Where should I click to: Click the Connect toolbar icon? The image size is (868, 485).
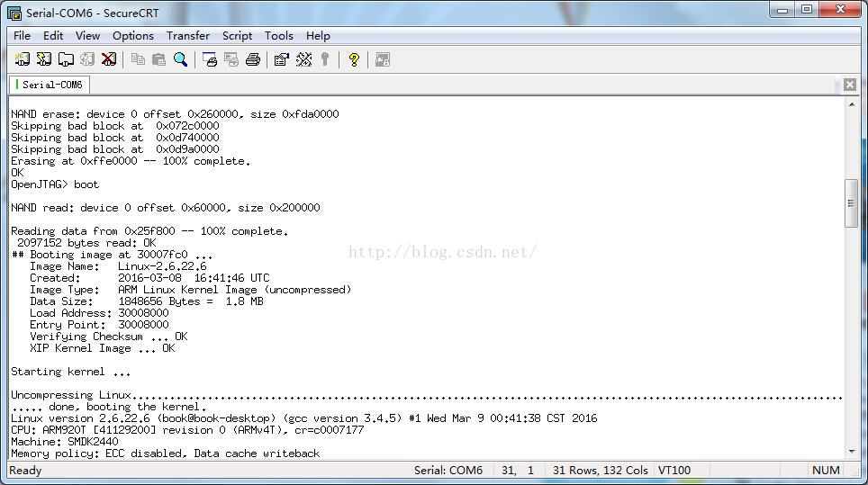[23, 59]
